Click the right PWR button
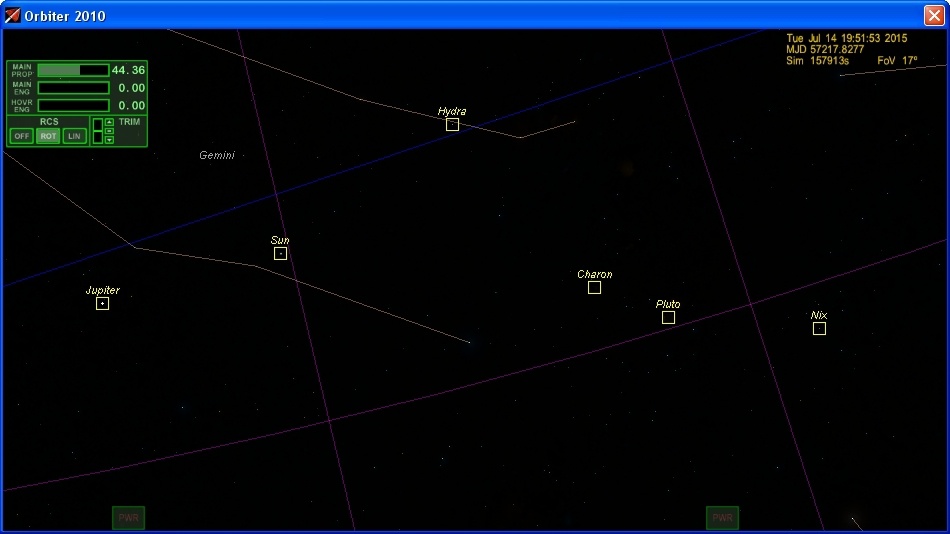 [x=722, y=518]
